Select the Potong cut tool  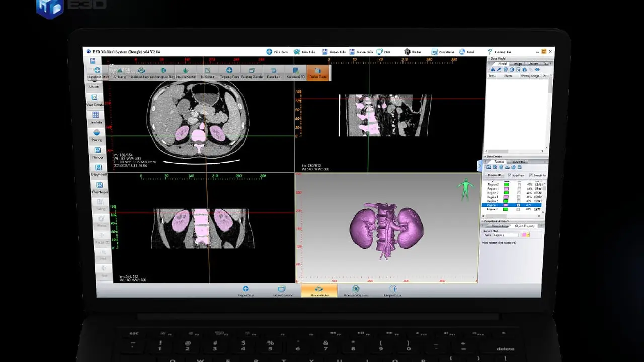click(96, 135)
